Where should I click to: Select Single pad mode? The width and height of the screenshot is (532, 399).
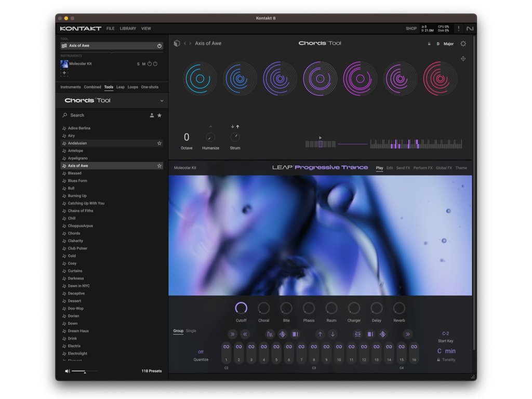tap(191, 331)
